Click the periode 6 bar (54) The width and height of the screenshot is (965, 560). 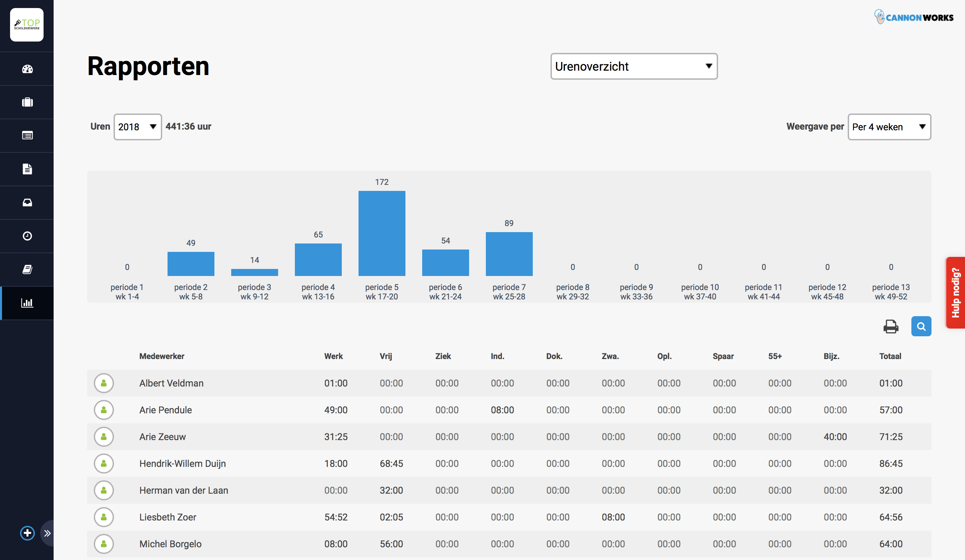pos(445,263)
